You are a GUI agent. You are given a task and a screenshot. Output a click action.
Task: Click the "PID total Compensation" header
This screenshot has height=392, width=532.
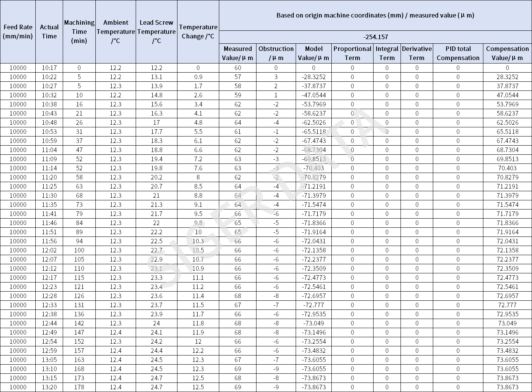458,53
